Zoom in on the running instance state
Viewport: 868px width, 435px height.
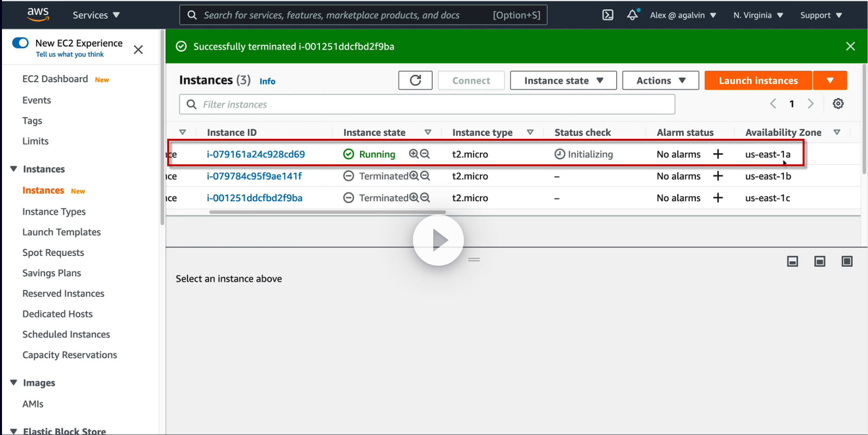pyautogui.click(x=414, y=154)
